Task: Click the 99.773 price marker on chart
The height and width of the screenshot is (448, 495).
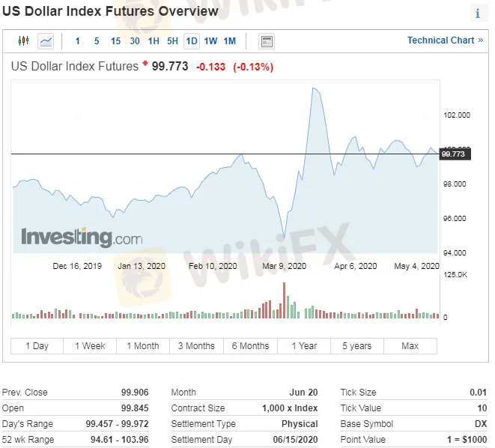Action: (x=455, y=154)
